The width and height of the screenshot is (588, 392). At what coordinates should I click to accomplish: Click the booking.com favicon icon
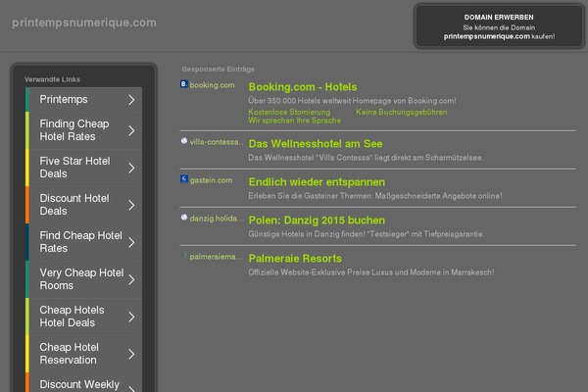coord(184,84)
